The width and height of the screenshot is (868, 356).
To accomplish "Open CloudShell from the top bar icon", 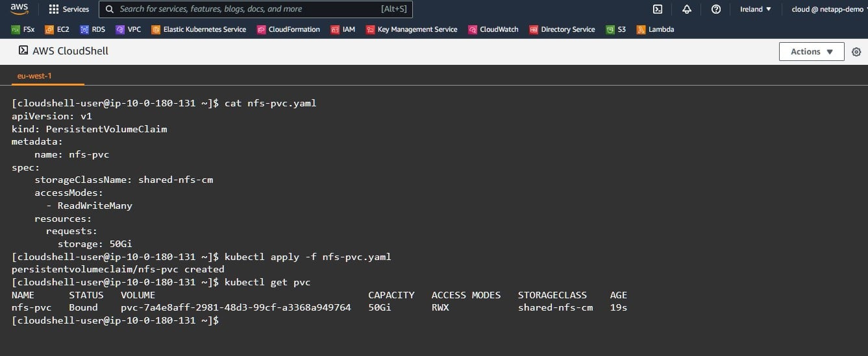I will [x=657, y=9].
